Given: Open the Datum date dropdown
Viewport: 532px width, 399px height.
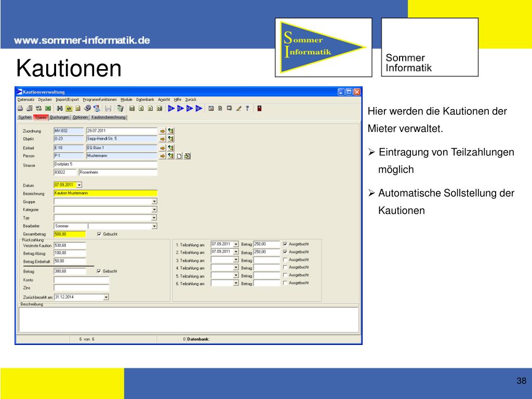Looking at the screenshot, I should [79, 185].
